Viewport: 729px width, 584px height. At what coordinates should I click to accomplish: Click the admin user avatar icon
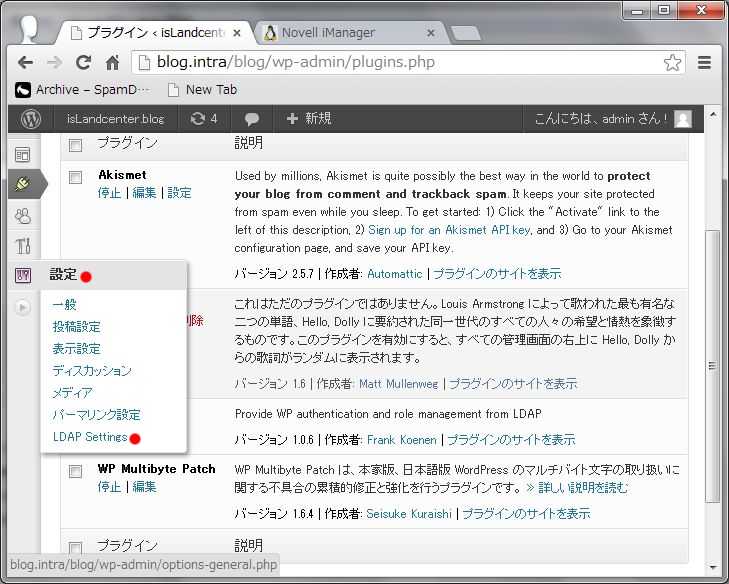pyautogui.click(x=683, y=119)
